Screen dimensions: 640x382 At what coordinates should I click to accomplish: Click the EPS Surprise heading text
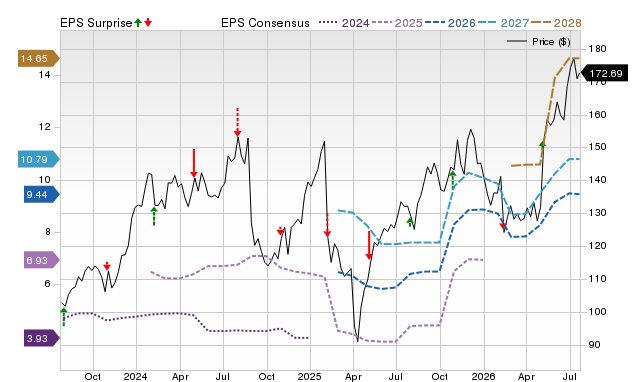click(x=96, y=23)
